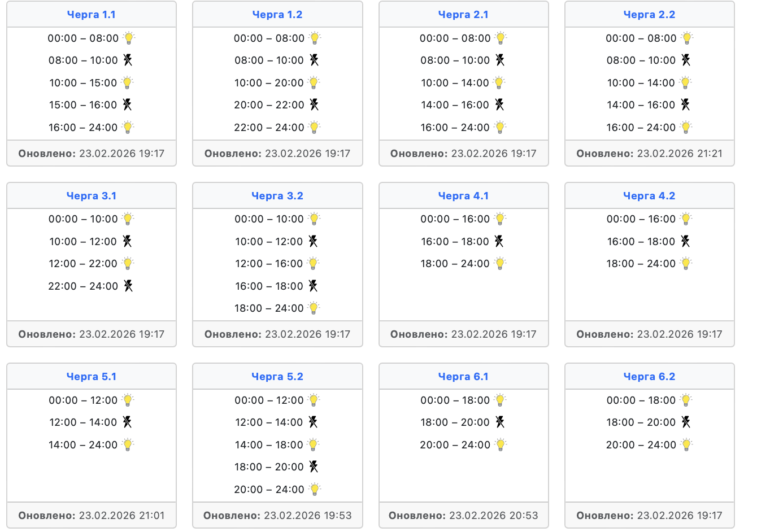Click the 20:00 – 22:00 time slot in Черга 1.2
The image size is (783, 532).
[x=269, y=105]
